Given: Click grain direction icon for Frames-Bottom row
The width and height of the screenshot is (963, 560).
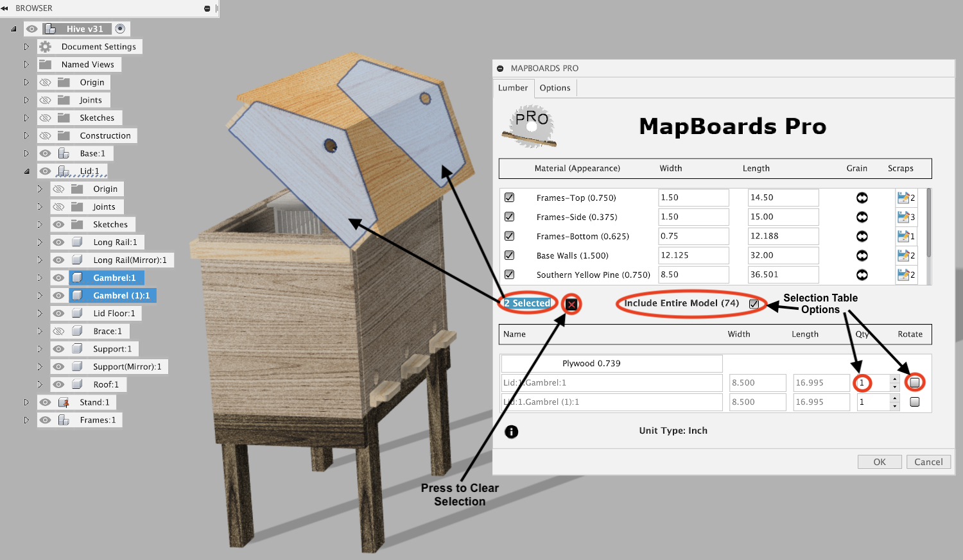Looking at the screenshot, I should 862,236.
